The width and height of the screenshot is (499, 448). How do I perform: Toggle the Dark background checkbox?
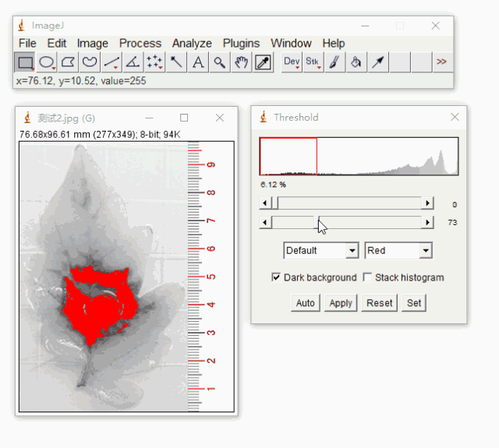click(276, 277)
